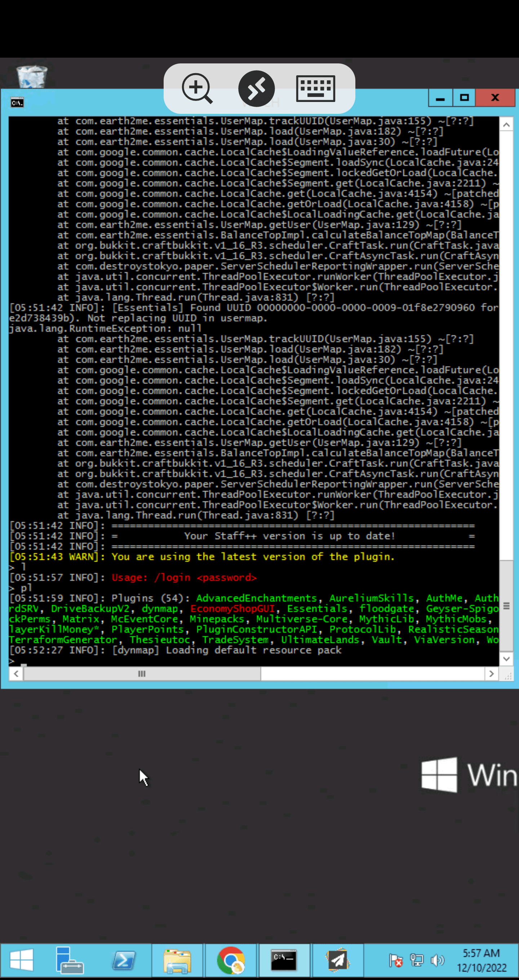Click the Thesieutoc plugin name
This screenshot has height=980, width=519.
coord(160,640)
